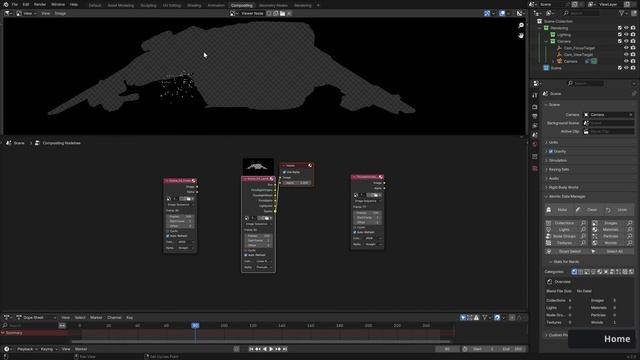Expand the Simulation panel
The width and height of the screenshot is (640, 360).
pos(557,160)
